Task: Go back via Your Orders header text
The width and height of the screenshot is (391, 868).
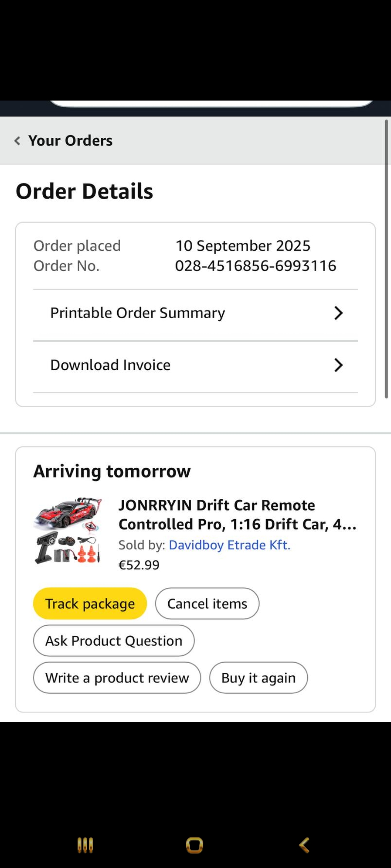Action: [71, 141]
